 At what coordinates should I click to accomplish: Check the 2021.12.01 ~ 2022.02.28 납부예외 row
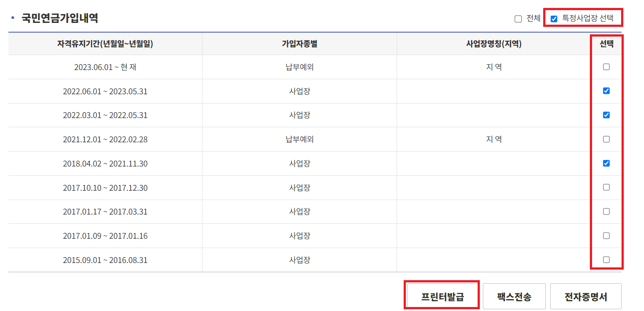pyautogui.click(x=606, y=139)
